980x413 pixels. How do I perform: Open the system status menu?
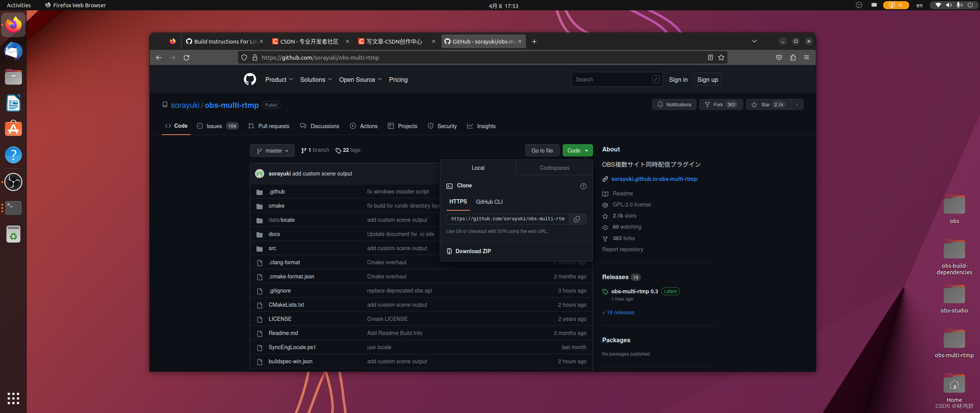(x=954, y=5)
